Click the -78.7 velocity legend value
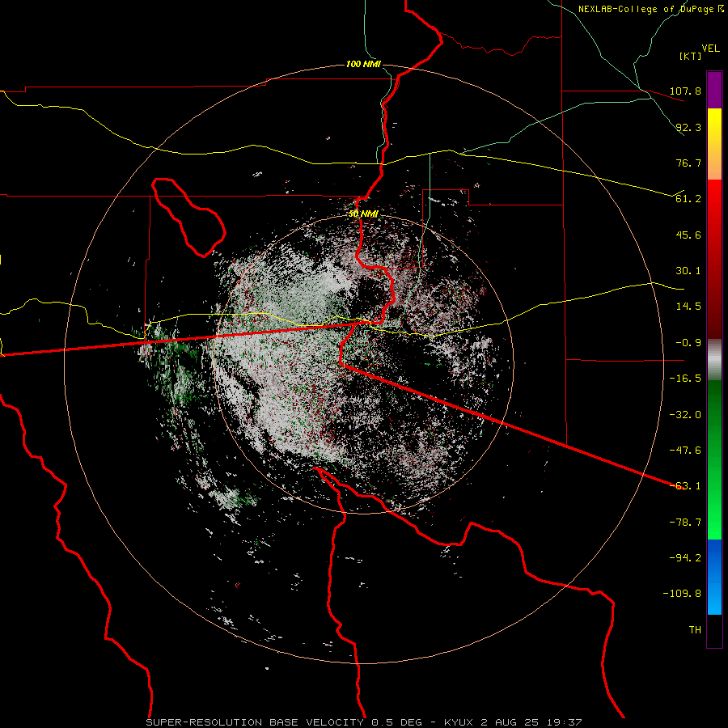The height and width of the screenshot is (728, 728). pos(685,523)
